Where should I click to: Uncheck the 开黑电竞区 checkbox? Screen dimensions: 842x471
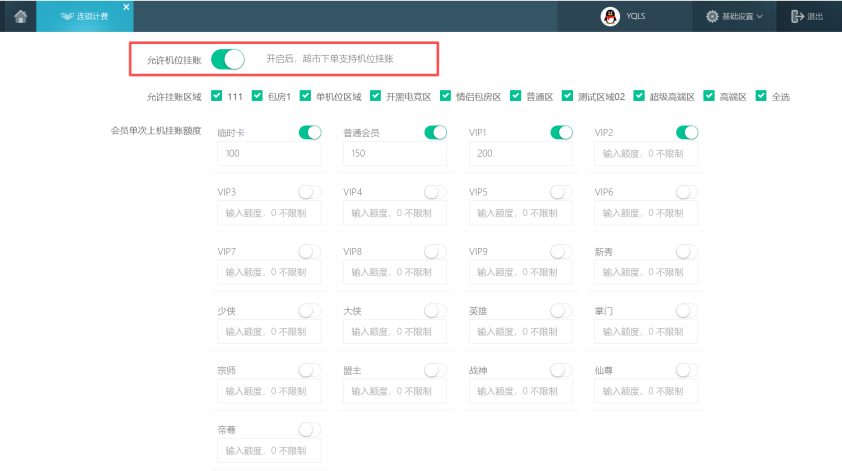tap(375, 96)
